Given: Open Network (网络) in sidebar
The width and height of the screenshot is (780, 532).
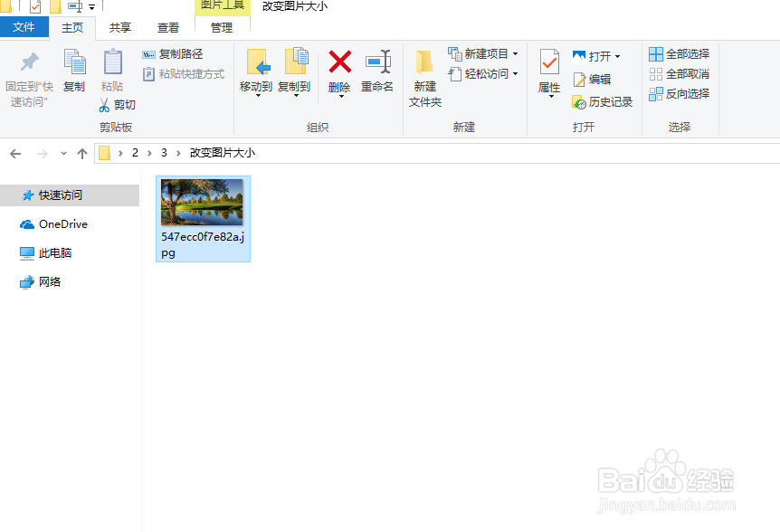Looking at the screenshot, I should tap(41, 282).
